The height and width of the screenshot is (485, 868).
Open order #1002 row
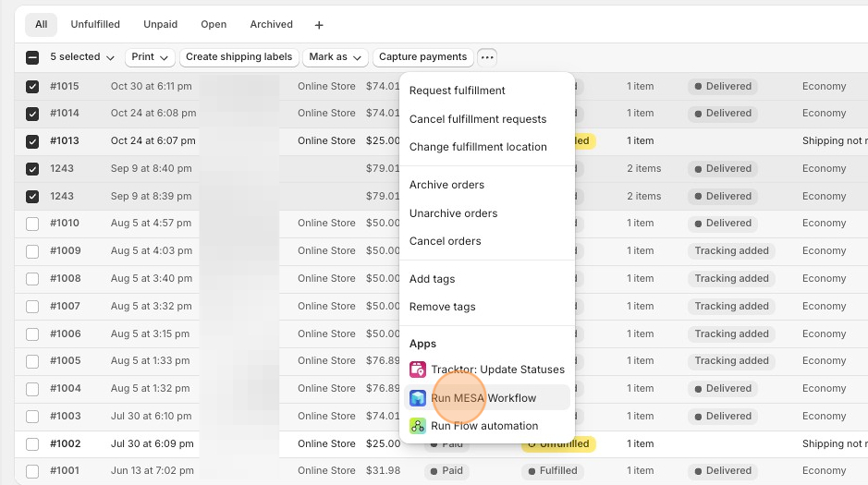click(65, 443)
